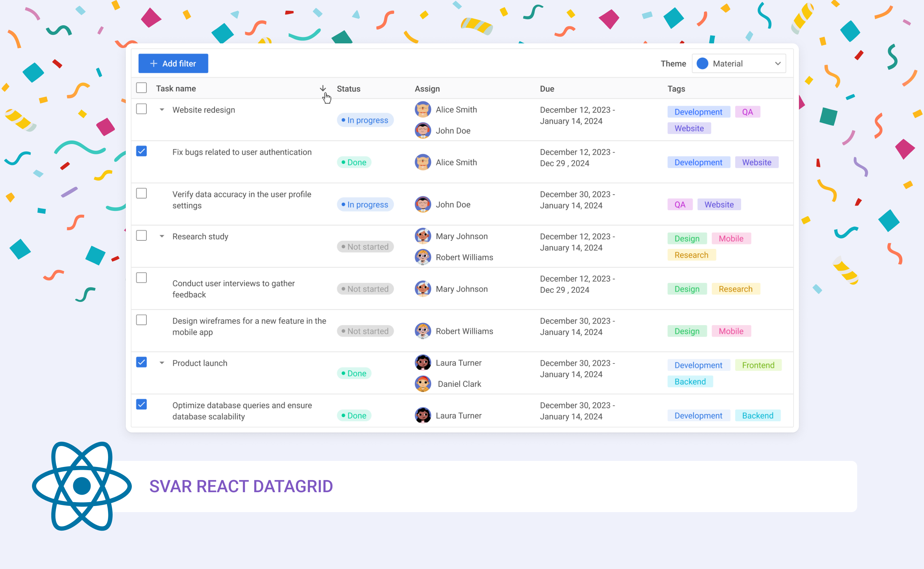Image resolution: width=924 pixels, height=569 pixels.
Task: Click Mary Johnson's avatar icon in Research study
Action: coord(423,236)
